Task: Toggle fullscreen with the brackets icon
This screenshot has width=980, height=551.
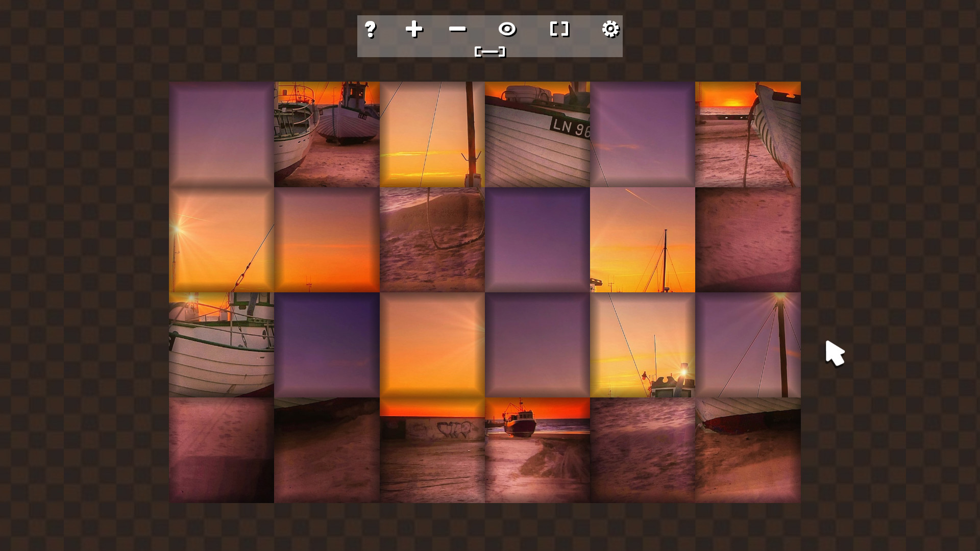Action: pos(559,29)
